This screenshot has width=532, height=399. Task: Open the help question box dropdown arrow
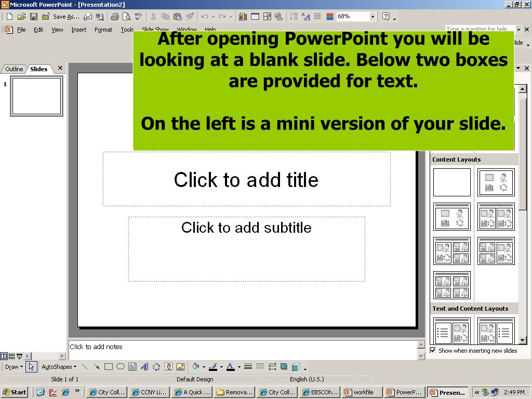click(518, 30)
